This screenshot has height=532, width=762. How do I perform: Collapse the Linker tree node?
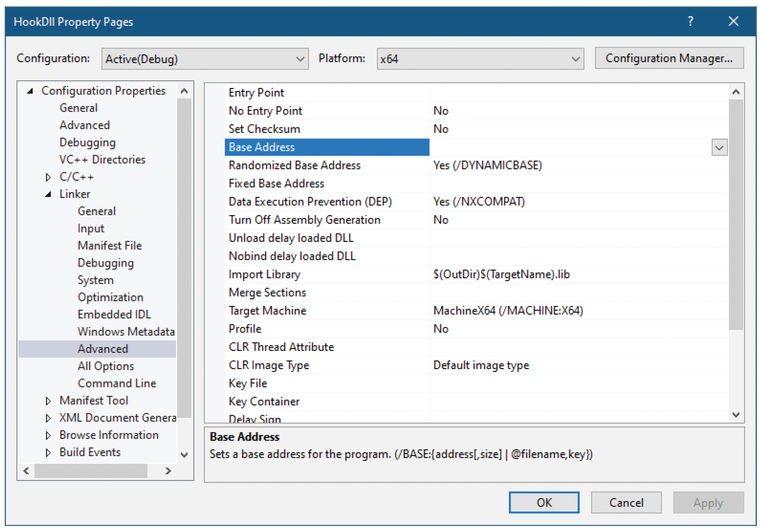[x=48, y=194]
